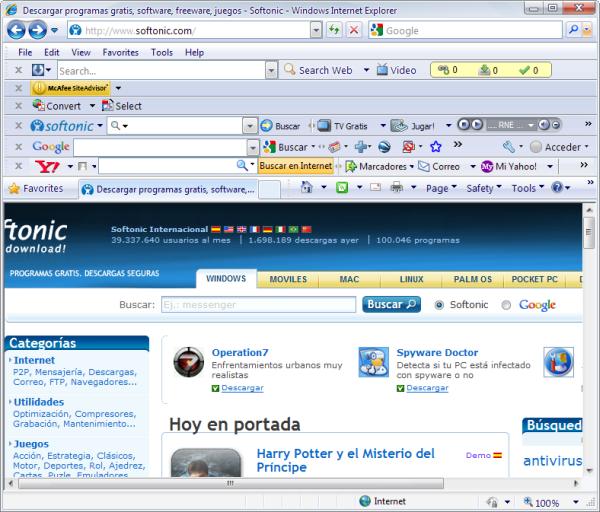Click the Refresh page icon
This screenshot has width=600, height=512.
tap(333, 30)
